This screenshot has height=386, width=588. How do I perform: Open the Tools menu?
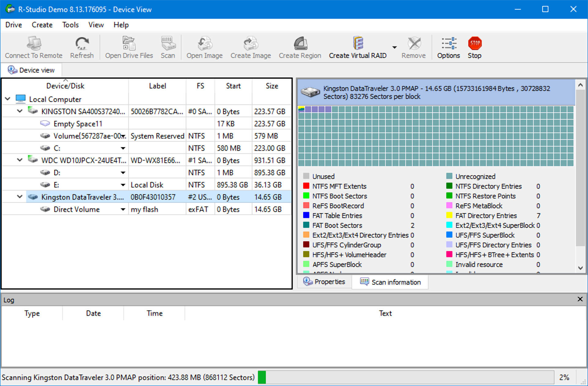[x=70, y=24]
